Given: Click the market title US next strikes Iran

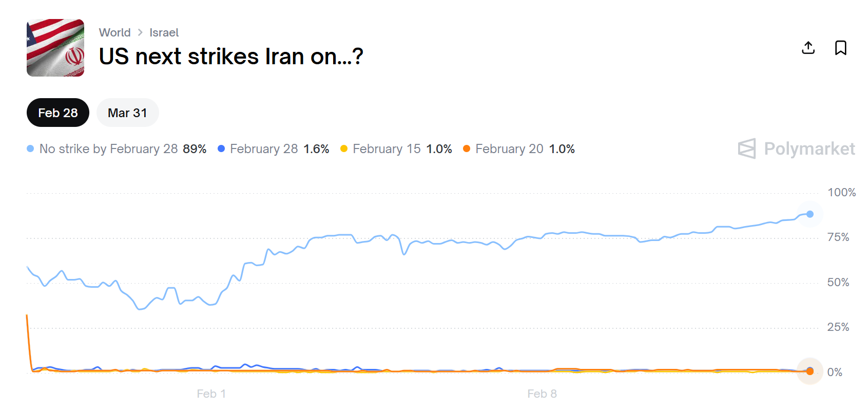Looking at the screenshot, I should click(x=231, y=57).
